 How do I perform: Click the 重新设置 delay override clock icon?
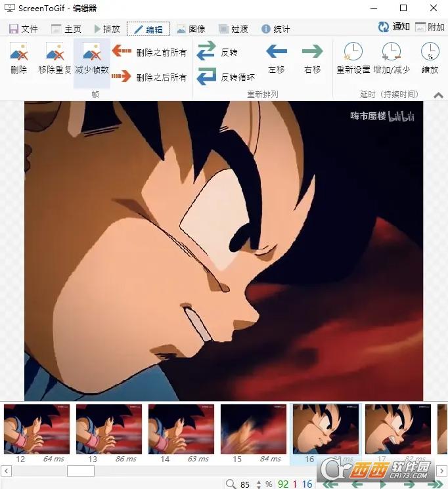[353, 51]
